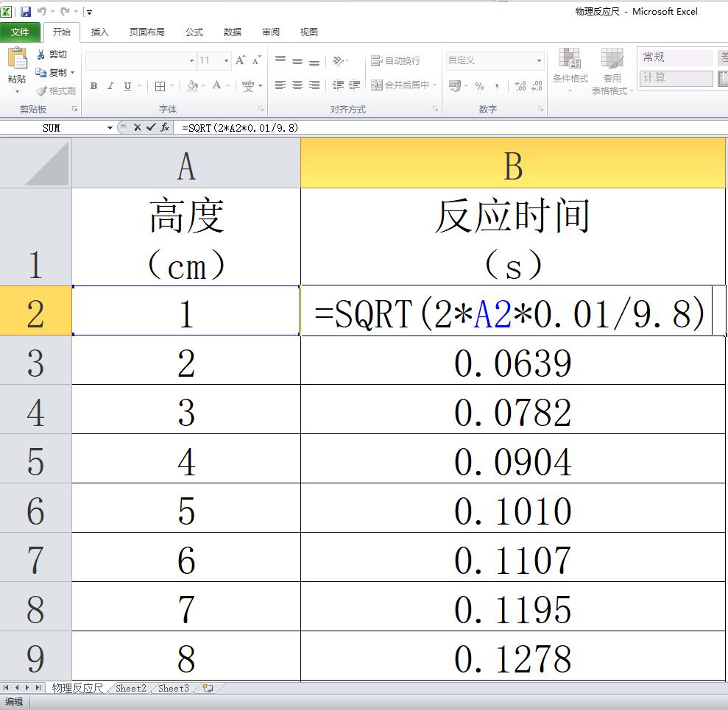Click the Phonetic guide (wén) icon
728x710 pixels.
click(248, 86)
